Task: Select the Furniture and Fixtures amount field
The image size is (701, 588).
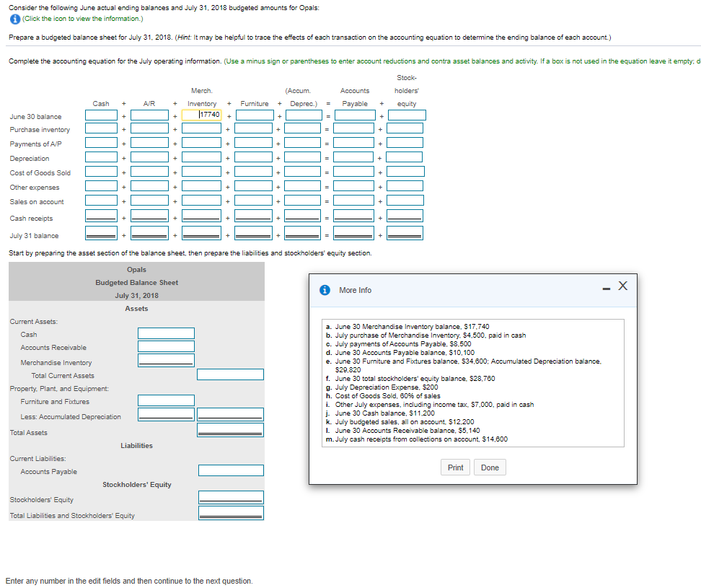Action: pos(167,400)
